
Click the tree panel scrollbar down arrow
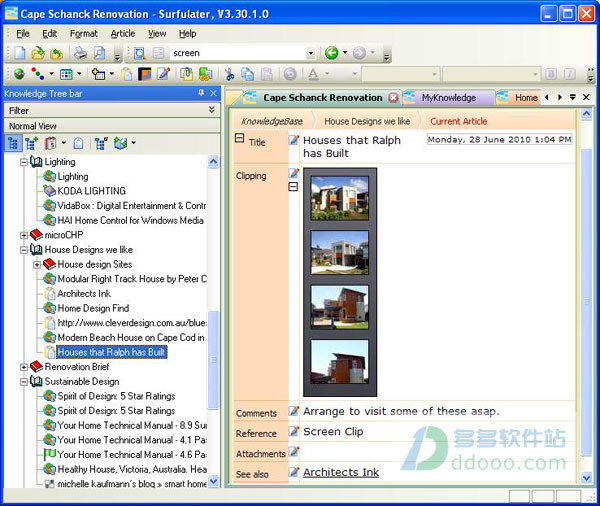(x=214, y=481)
